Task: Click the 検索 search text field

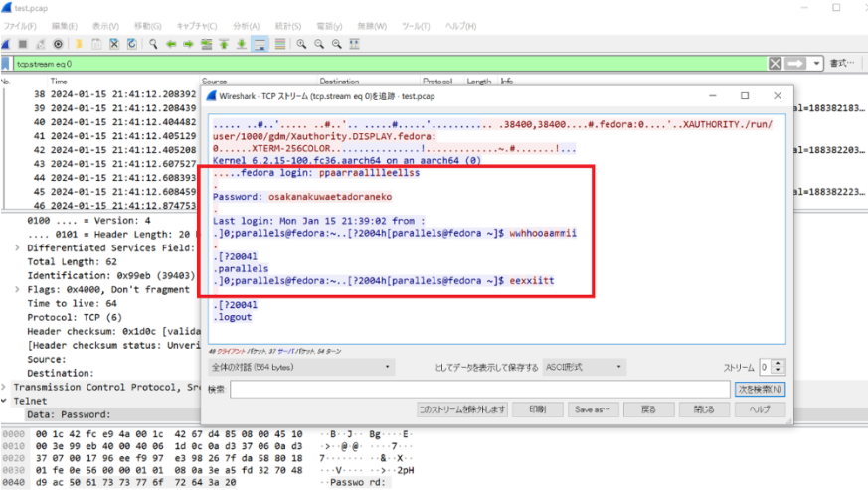Action: 479,389
